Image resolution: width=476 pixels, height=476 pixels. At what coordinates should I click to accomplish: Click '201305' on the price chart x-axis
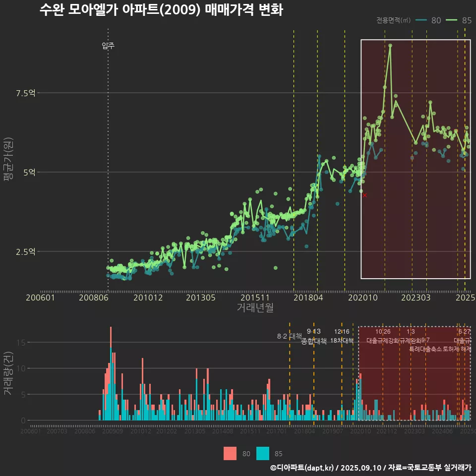click(201, 297)
